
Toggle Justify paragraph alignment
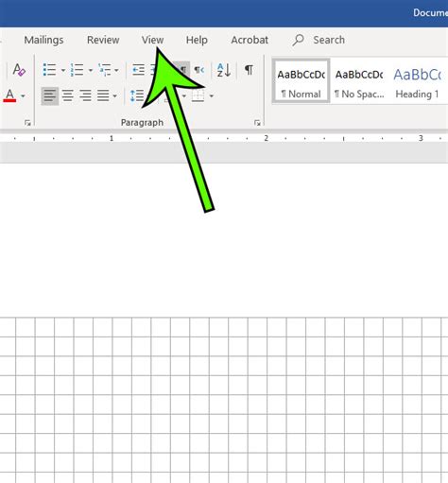(103, 95)
